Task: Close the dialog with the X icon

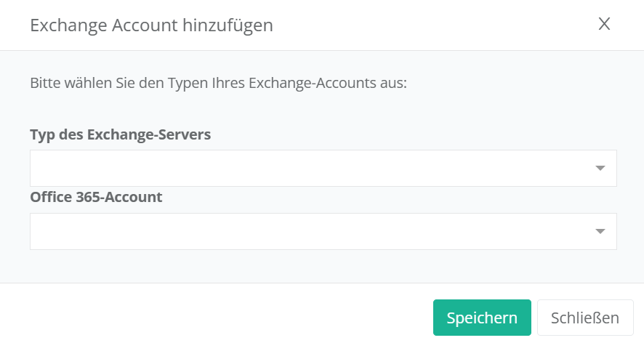Action: click(604, 24)
